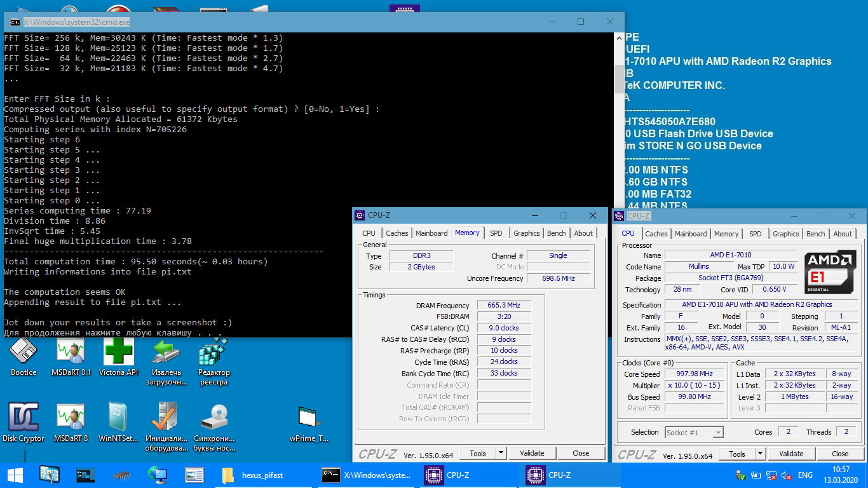Click the MSDaRT 8 desktop icon
The height and width of the screenshot is (488, 868).
tap(71, 422)
